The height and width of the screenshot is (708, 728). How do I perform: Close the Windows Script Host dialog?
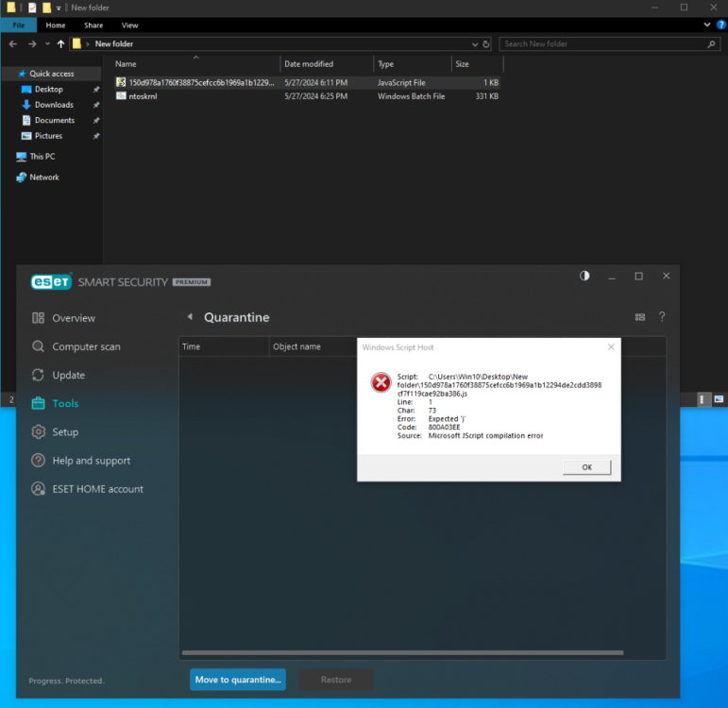pos(611,347)
